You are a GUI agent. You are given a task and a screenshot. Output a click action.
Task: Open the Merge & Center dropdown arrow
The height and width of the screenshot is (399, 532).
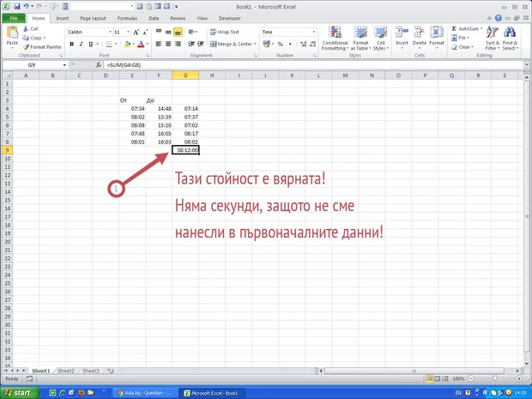point(255,44)
